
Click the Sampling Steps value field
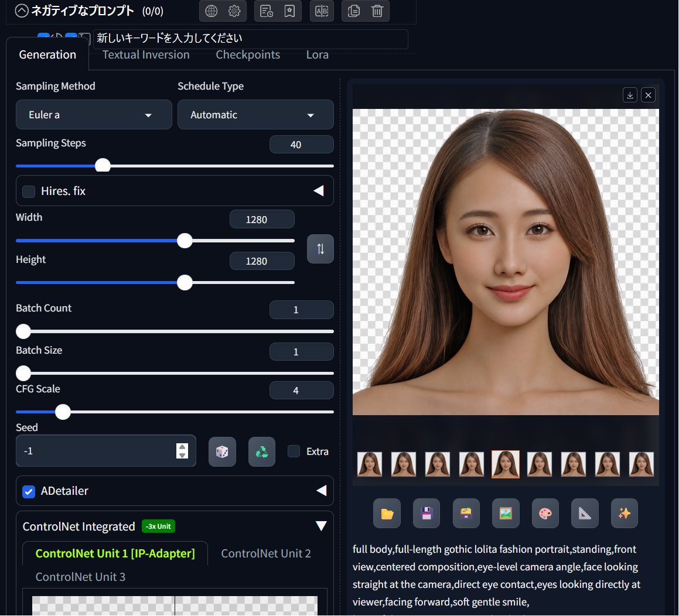click(301, 145)
